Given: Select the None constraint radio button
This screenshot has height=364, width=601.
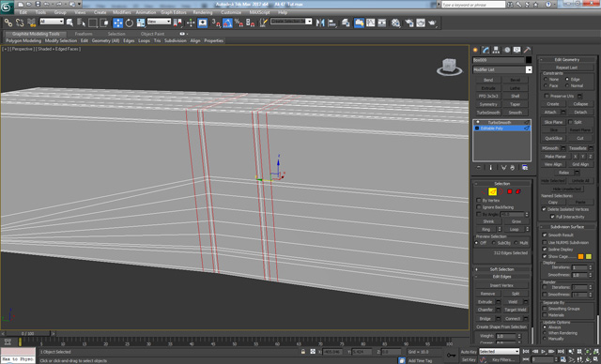Looking at the screenshot, I should pos(546,79).
